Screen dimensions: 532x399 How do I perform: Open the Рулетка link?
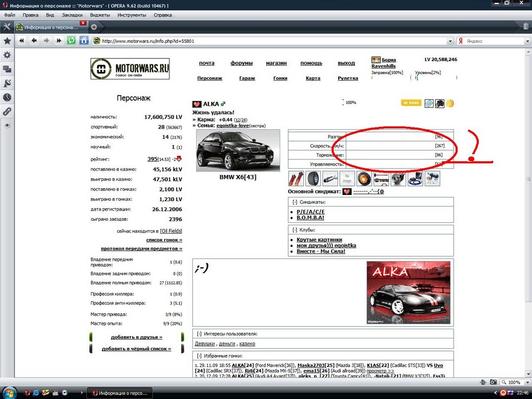coord(348,78)
